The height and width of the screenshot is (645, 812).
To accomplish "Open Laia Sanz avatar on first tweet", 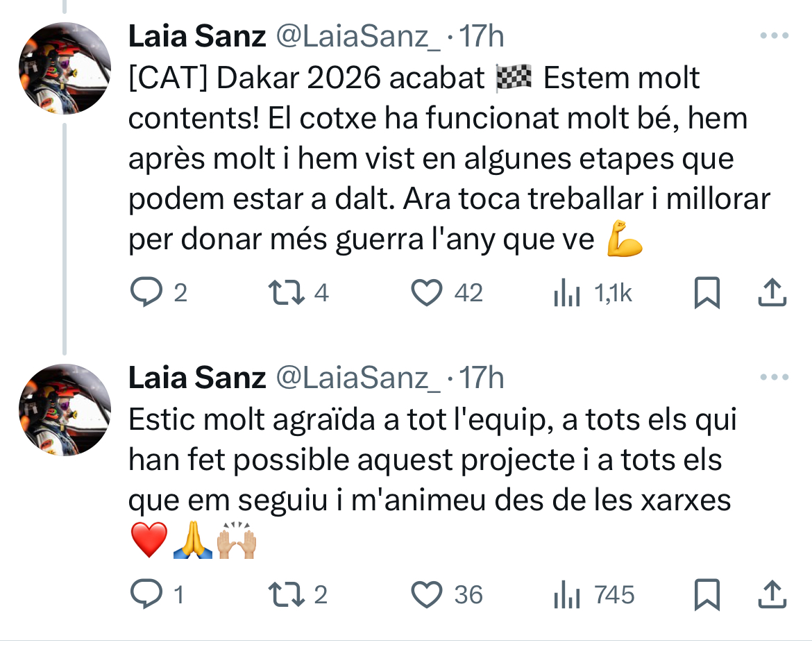I will point(65,68).
